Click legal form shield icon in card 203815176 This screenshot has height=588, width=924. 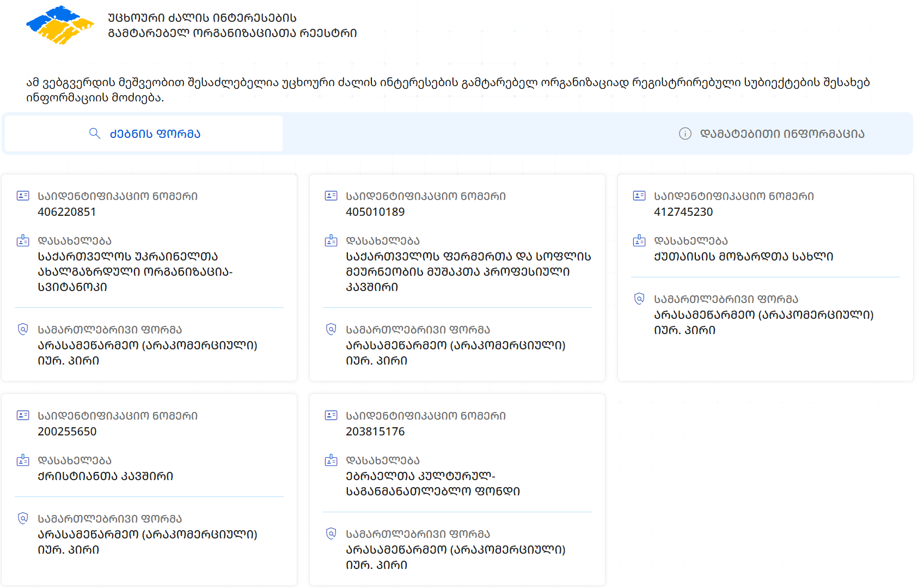click(331, 534)
